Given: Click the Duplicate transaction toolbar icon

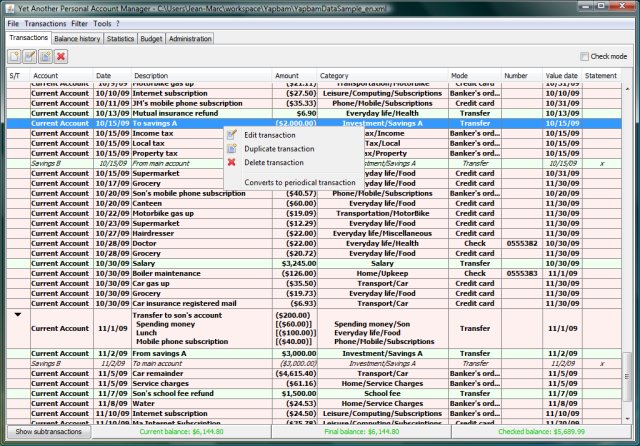Looking at the screenshot, I should (x=46, y=56).
